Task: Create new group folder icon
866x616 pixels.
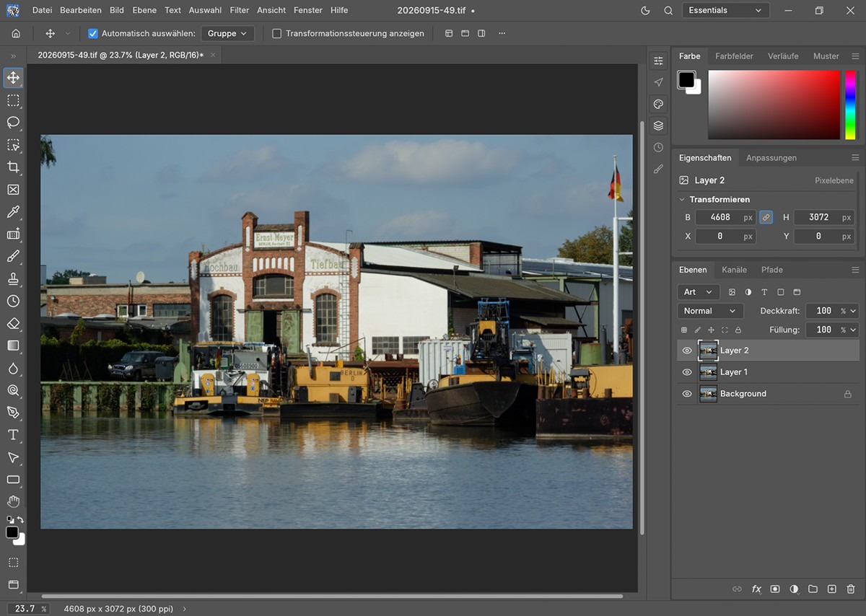Action: click(x=813, y=589)
